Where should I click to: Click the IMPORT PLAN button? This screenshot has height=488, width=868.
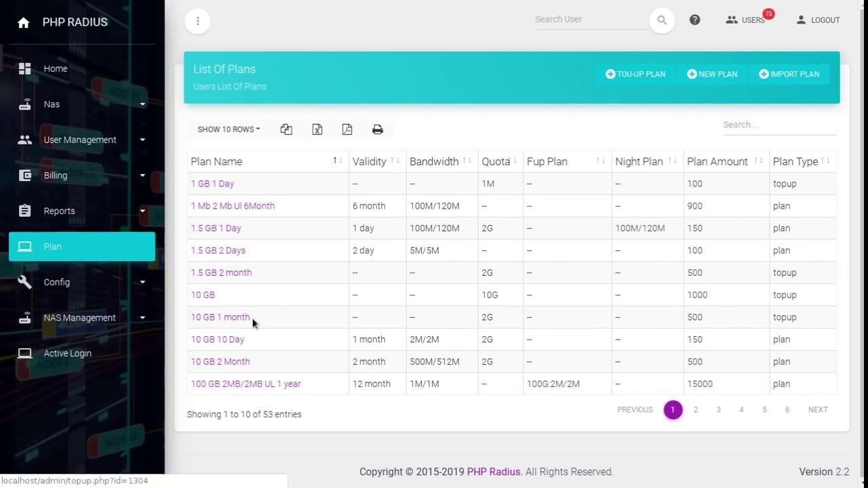tap(789, 74)
